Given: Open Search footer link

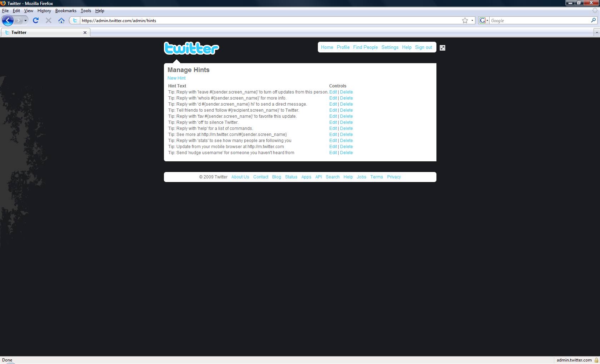Looking at the screenshot, I should click(x=332, y=177).
